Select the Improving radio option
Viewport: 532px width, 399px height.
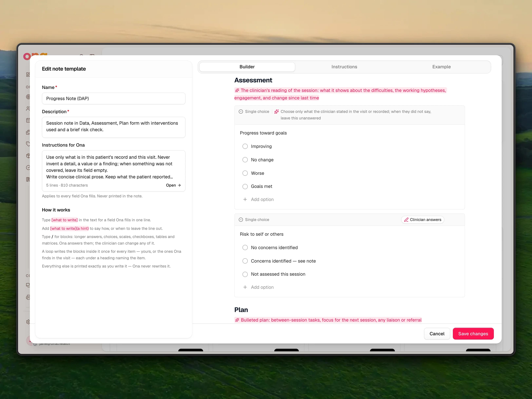click(245, 146)
